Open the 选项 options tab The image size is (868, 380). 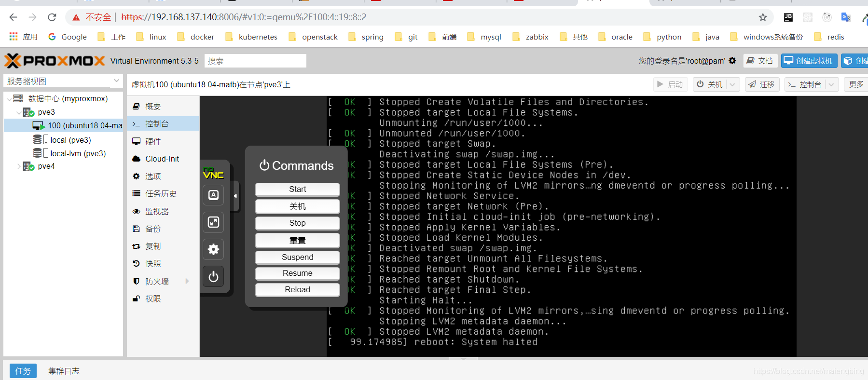tap(163, 176)
